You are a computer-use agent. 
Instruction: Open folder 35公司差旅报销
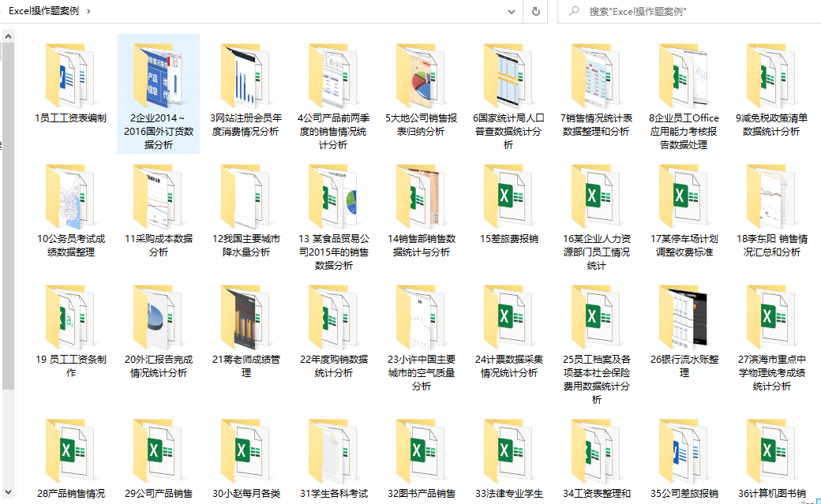click(684, 458)
